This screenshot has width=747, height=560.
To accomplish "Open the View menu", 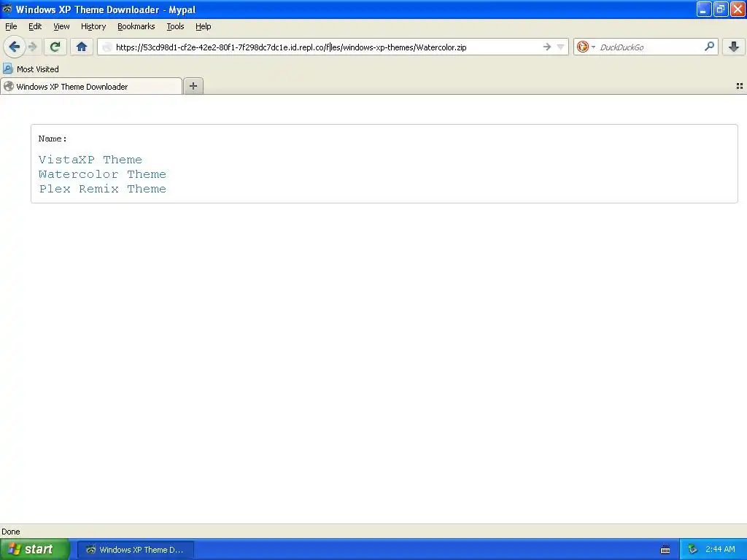I will [61, 26].
